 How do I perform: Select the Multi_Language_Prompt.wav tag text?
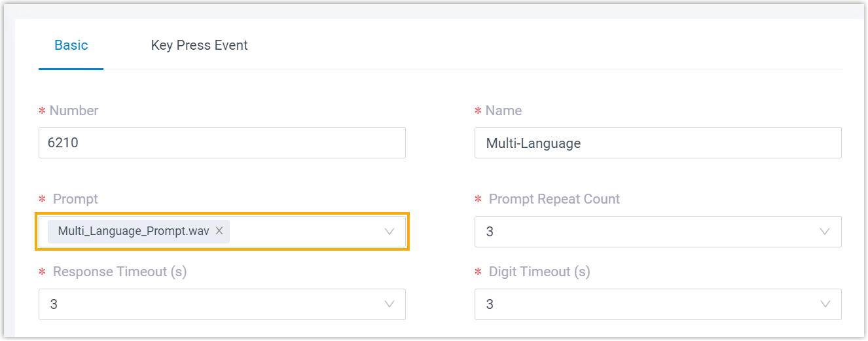point(133,231)
